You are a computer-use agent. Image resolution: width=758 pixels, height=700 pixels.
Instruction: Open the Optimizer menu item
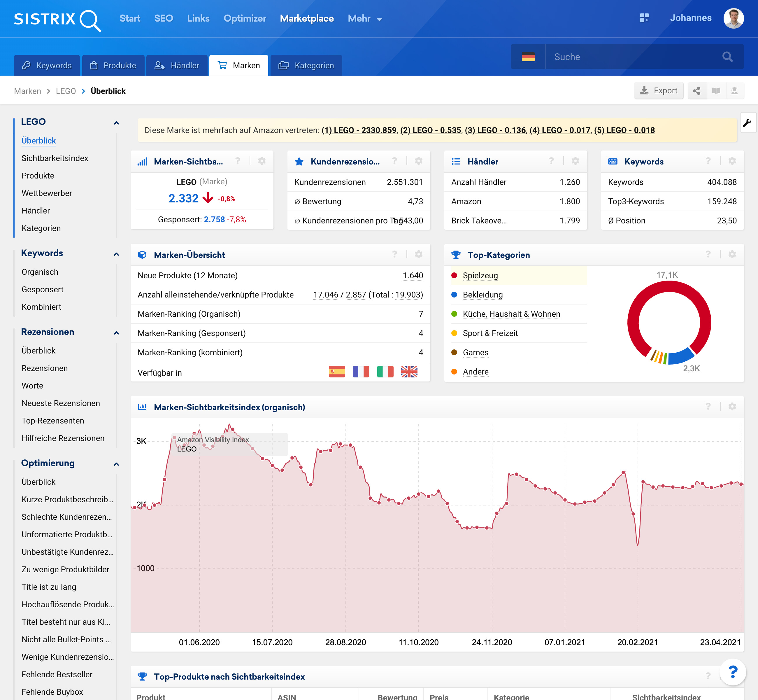pos(245,19)
